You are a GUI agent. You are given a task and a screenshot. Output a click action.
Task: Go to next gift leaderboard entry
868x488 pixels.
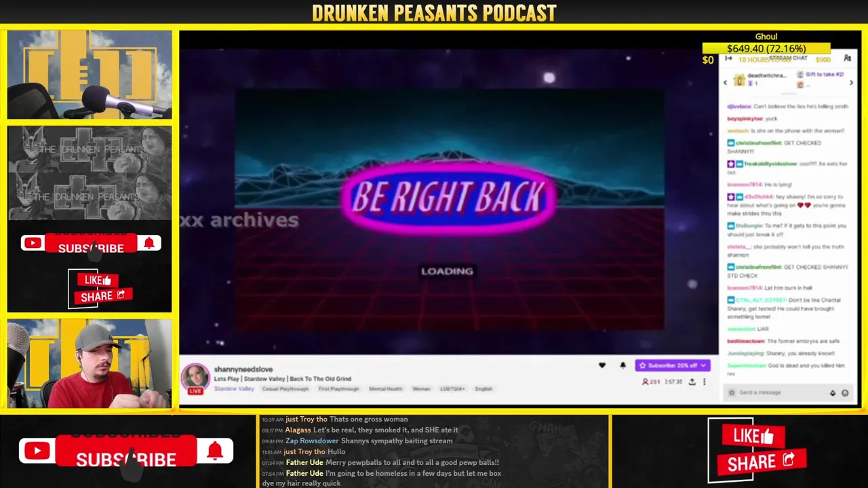852,83
